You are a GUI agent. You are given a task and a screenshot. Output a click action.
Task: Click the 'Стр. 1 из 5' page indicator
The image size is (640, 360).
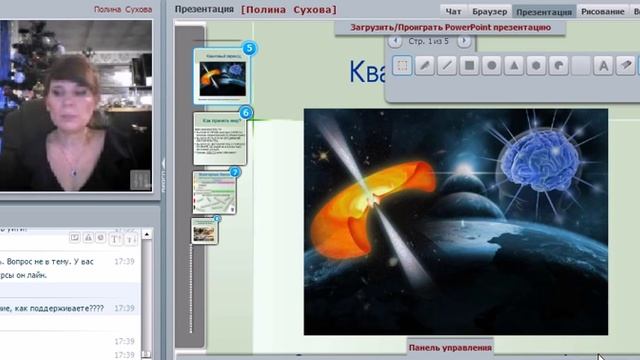coord(428,41)
